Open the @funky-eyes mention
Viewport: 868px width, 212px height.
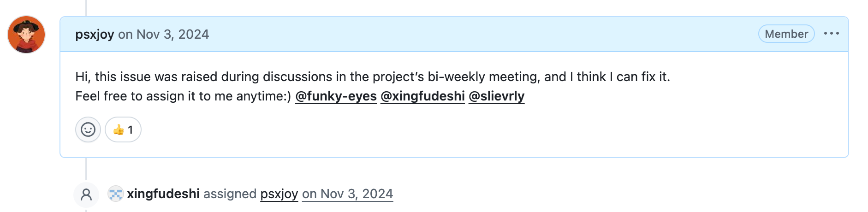tap(336, 96)
